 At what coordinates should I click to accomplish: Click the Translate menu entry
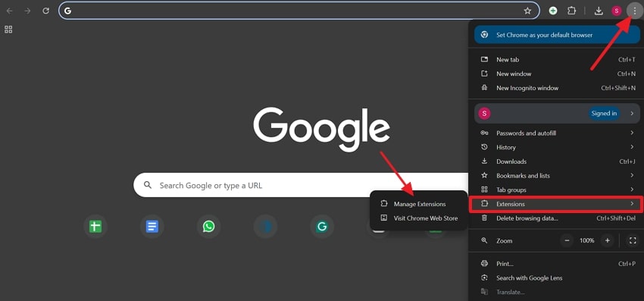[556, 292]
